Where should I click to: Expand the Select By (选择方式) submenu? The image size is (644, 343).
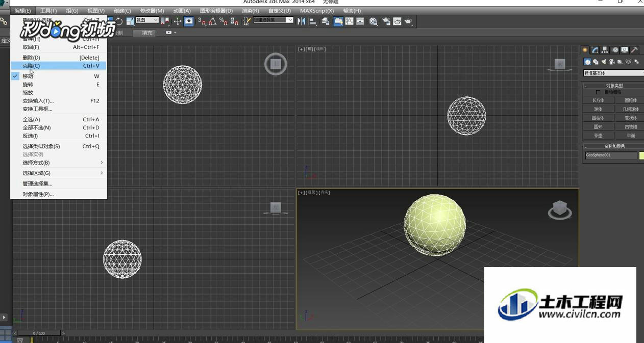(x=59, y=163)
